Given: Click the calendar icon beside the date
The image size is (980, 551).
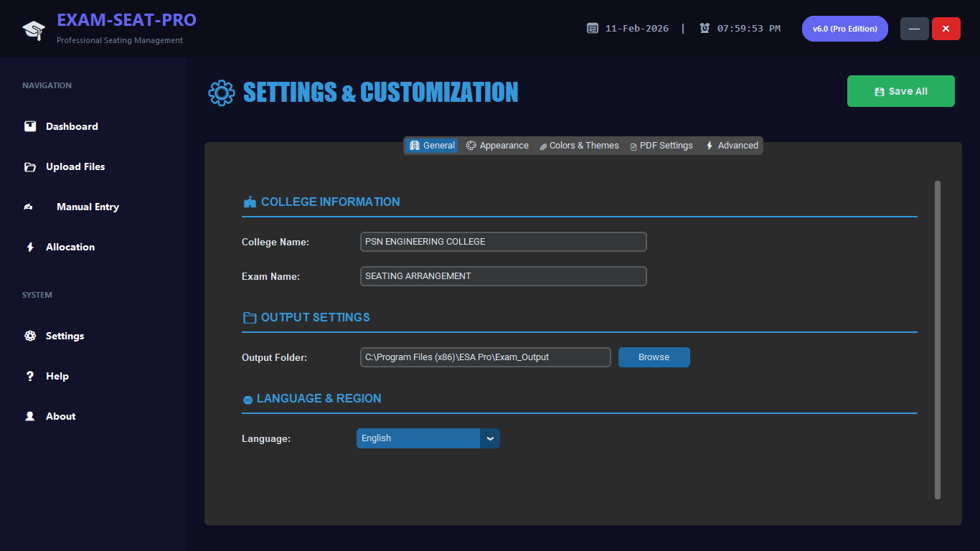Looking at the screenshot, I should click(x=593, y=28).
